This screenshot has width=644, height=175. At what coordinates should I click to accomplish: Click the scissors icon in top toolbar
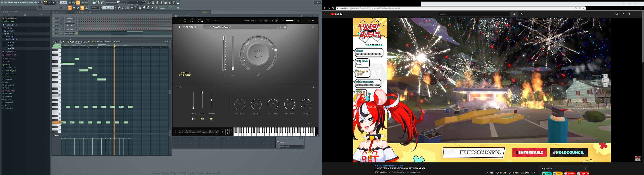coord(153,3)
